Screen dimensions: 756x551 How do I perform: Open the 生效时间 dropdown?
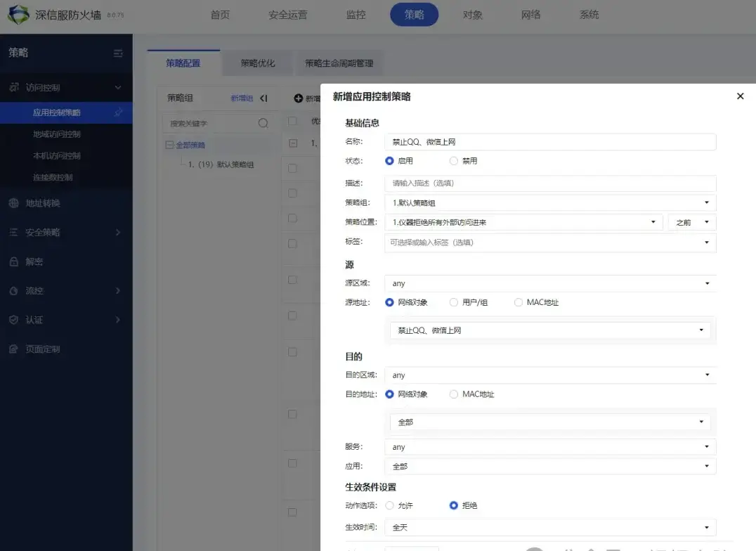click(x=550, y=527)
